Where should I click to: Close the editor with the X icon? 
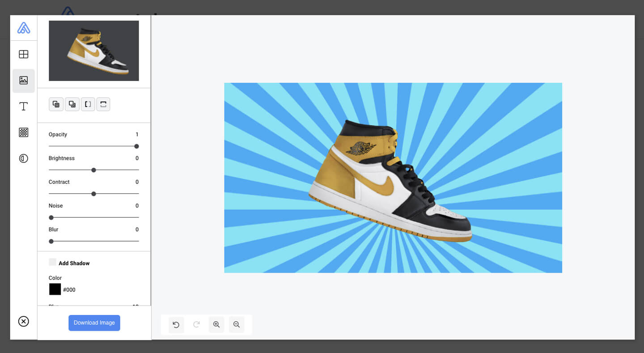coord(24,321)
